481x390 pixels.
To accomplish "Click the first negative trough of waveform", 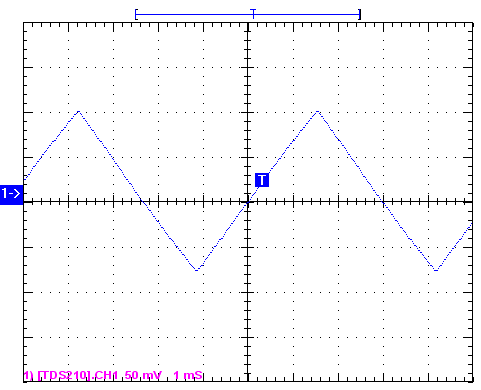I will click(197, 270).
